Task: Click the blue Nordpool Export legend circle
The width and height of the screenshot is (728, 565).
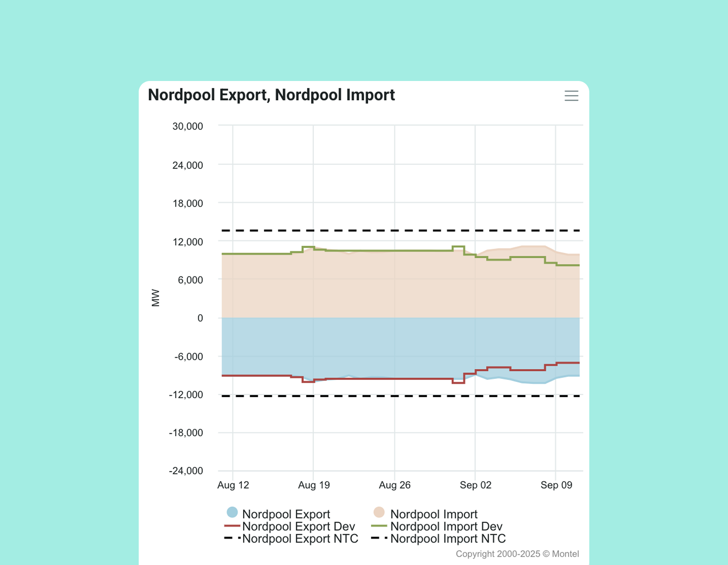Action: (232, 512)
